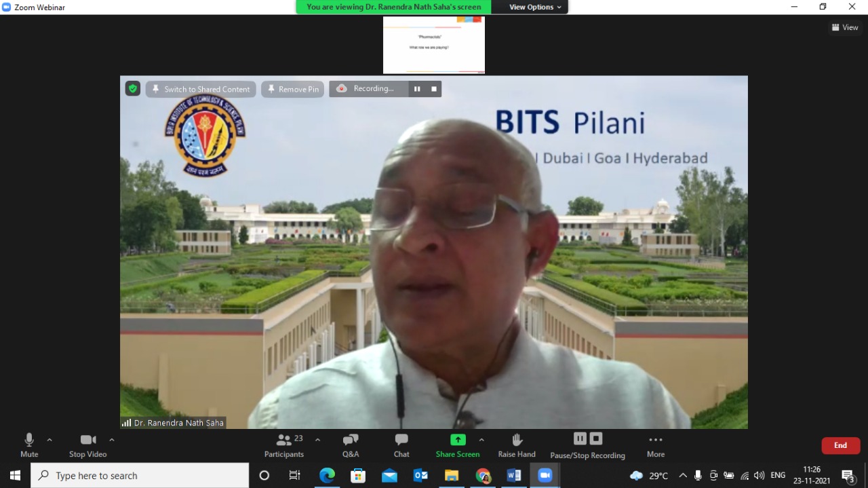Open Wi-Fi network settings in tray
This screenshot has width=868, height=488.
(x=745, y=476)
